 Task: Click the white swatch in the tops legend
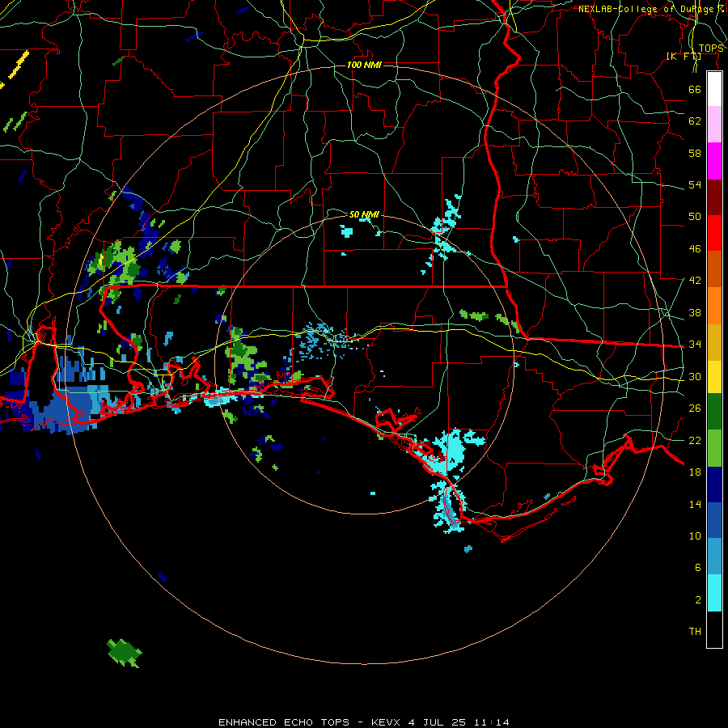(x=714, y=89)
